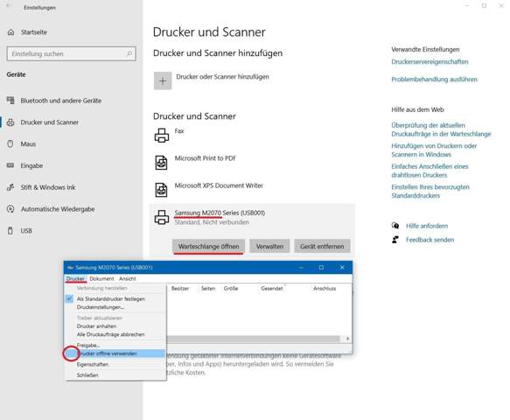Click the Hilfe anfordern chat icon

point(395,226)
